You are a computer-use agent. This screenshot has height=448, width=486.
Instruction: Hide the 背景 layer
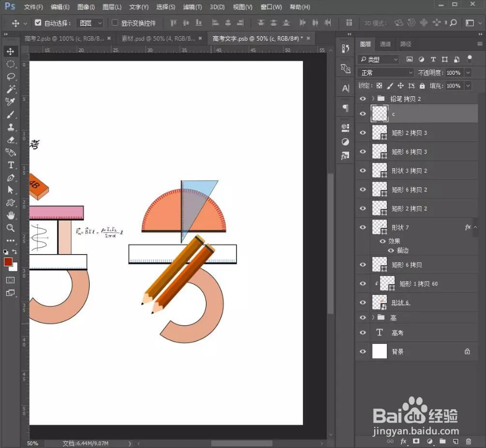tap(362, 351)
